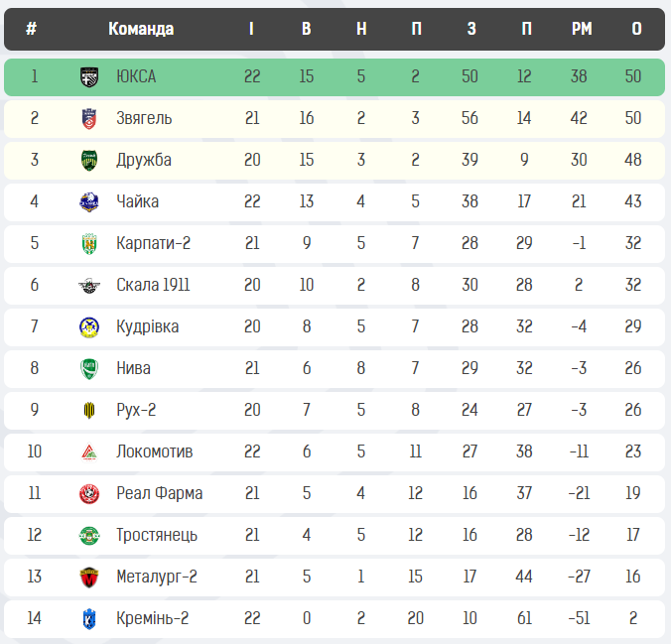
Task: Click the Металург-2 team emblem
Action: [x=89, y=577]
